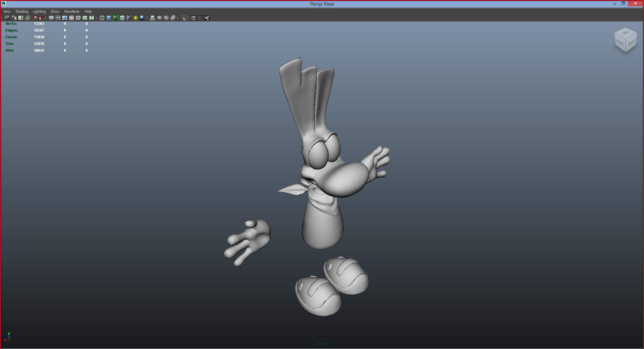
Task: Click the UVs count 20642
Action: 39,50
